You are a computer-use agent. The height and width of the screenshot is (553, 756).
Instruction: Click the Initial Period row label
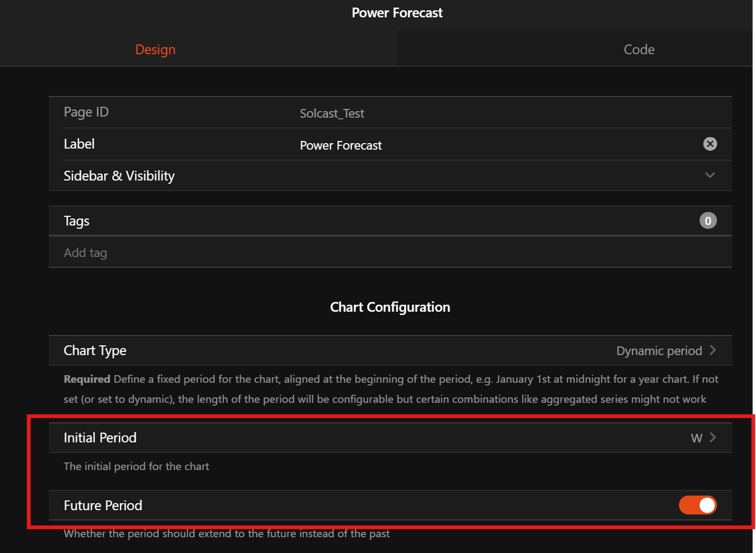click(x=100, y=438)
